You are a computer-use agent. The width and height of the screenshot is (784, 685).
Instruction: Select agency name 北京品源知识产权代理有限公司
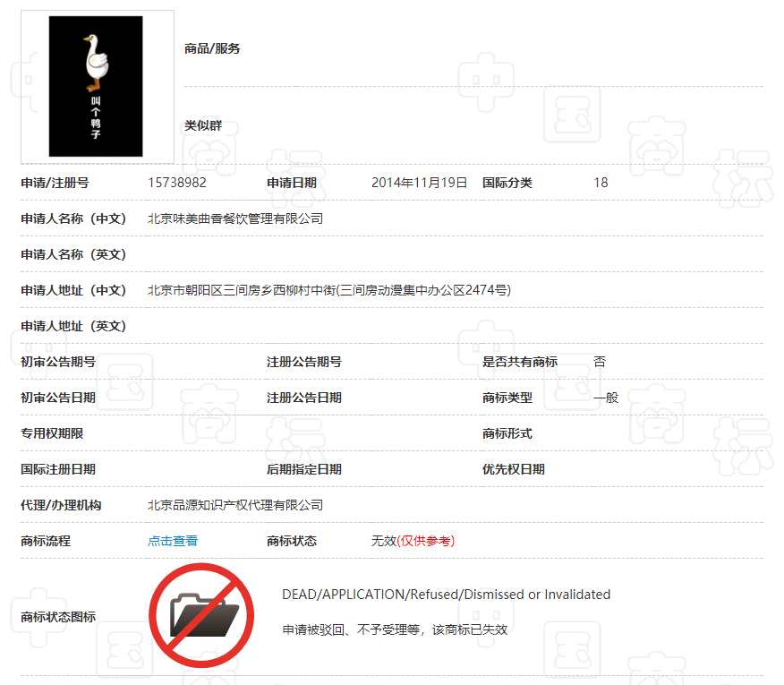click(x=235, y=505)
